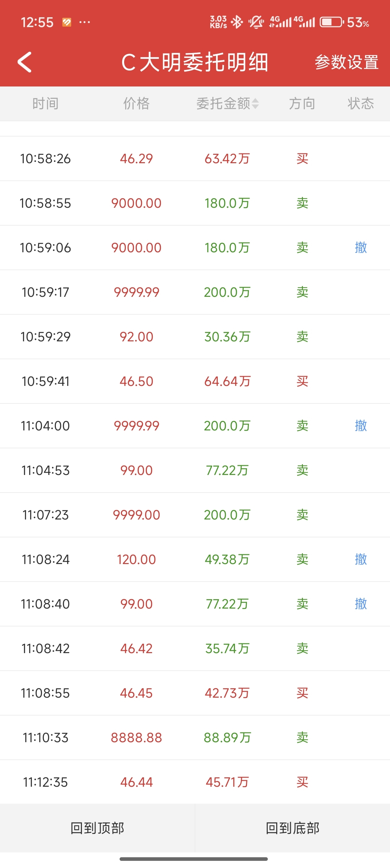Select the 8888.88 price order row
This screenshot has width=390, height=868.
(x=195, y=738)
